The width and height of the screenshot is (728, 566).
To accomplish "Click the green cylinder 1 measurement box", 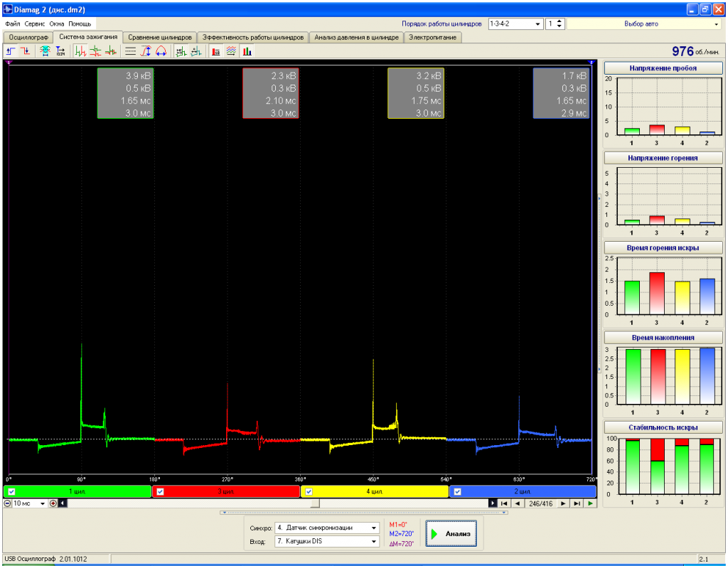I will pyautogui.click(x=125, y=93).
